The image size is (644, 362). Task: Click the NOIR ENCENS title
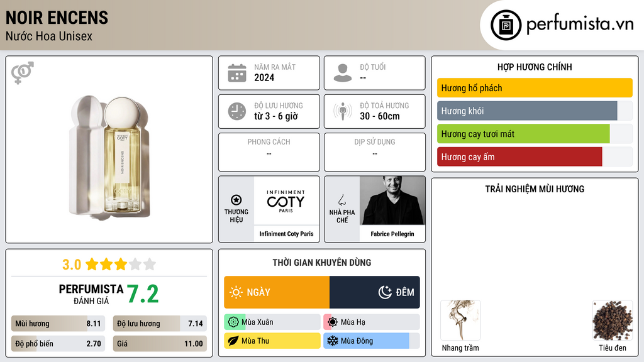[x=57, y=18]
